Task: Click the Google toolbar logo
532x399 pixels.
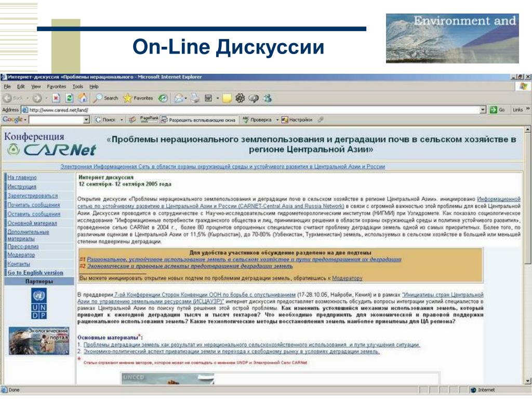Action: 12,119
